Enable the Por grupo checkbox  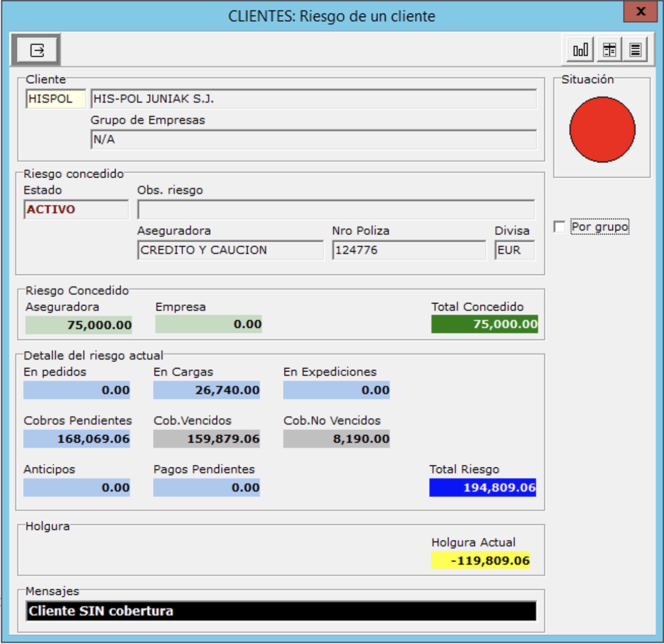coord(559,227)
